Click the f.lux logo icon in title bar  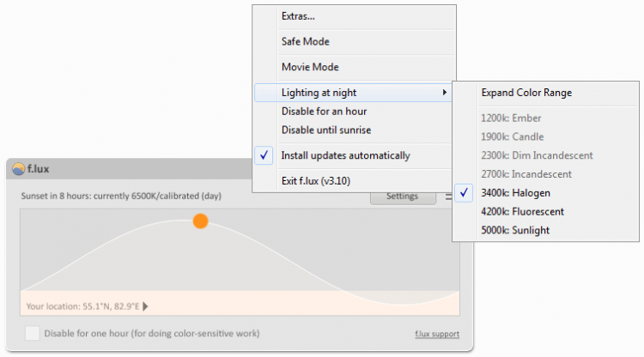pos(18,169)
